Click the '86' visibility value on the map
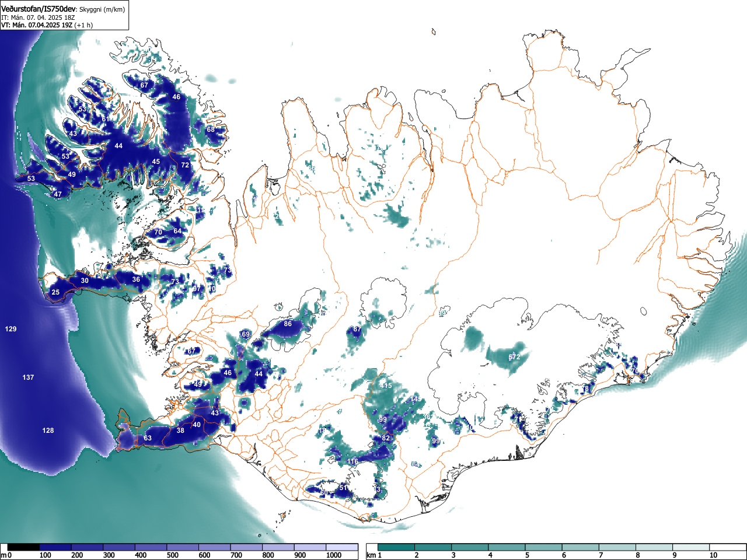This screenshot has width=747, height=560. [x=288, y=324]
